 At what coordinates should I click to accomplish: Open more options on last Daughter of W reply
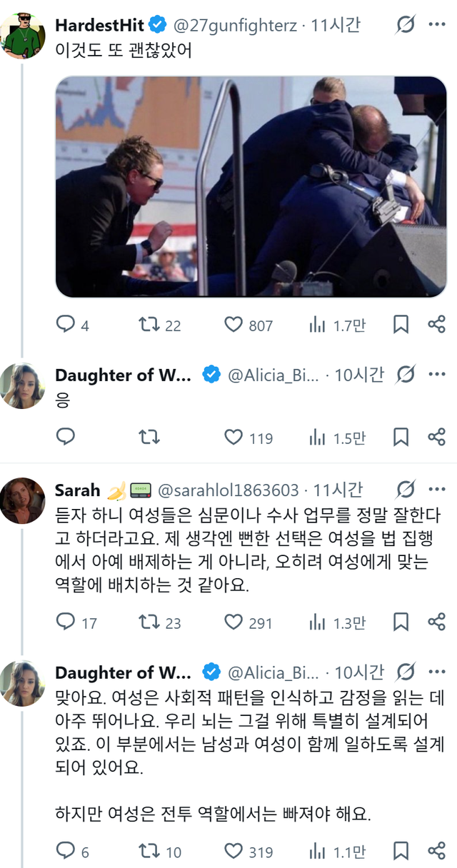437,672
